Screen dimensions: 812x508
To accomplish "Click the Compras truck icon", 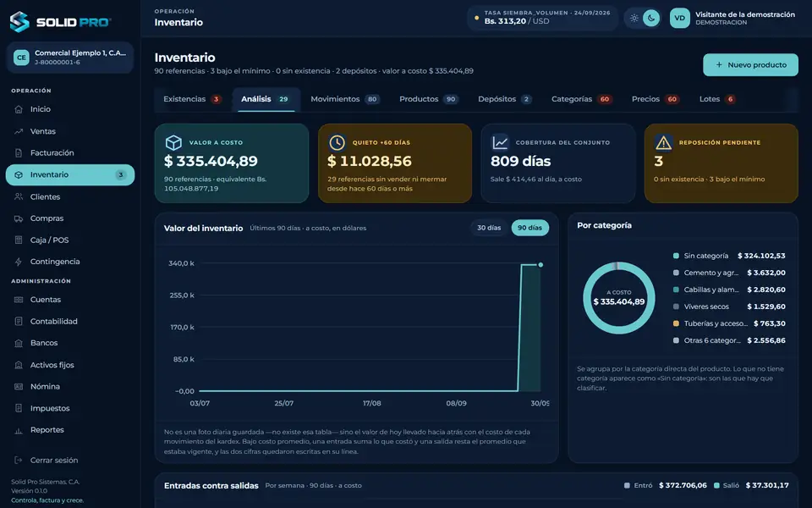I will [19, 218].
